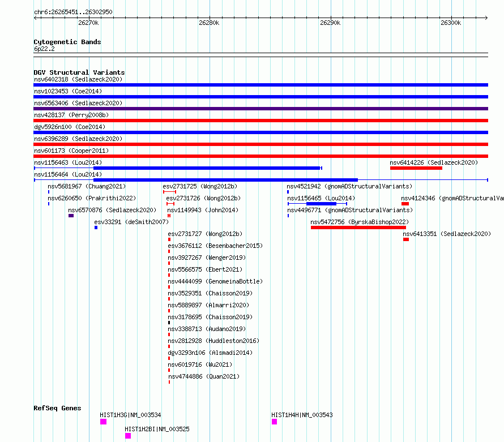Select the red nsv6414226 (Sedlazeck2020) bar
This screenshot has height=442, width=504.
tap(416, 168)
